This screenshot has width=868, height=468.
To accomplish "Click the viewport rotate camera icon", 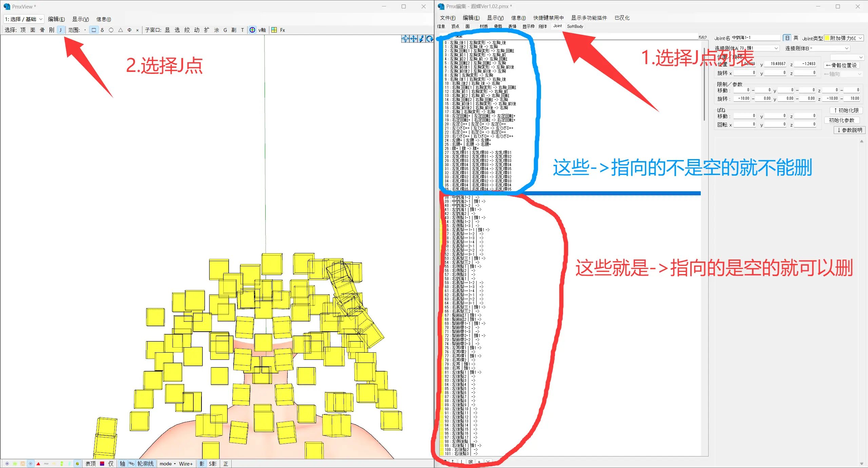I will [429, 39].
